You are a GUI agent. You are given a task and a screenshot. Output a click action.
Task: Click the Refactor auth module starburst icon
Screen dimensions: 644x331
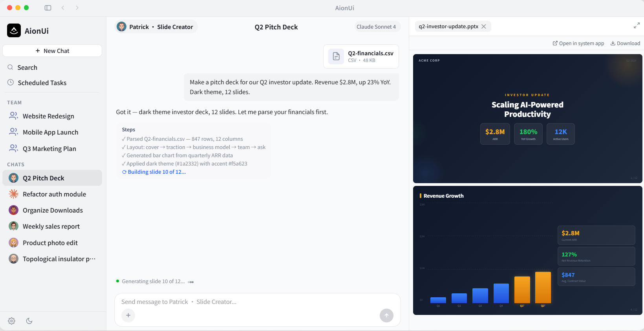(14, 194)
